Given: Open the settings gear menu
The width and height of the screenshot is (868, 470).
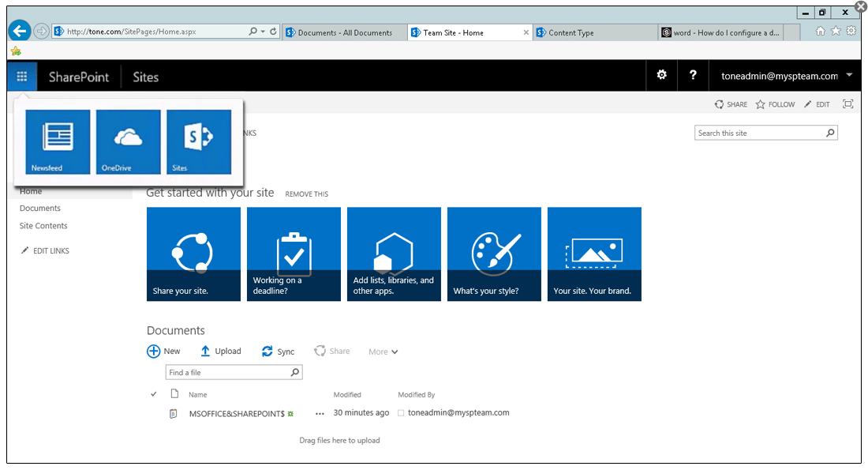Looking at the screenshot, I should point(661,75).
